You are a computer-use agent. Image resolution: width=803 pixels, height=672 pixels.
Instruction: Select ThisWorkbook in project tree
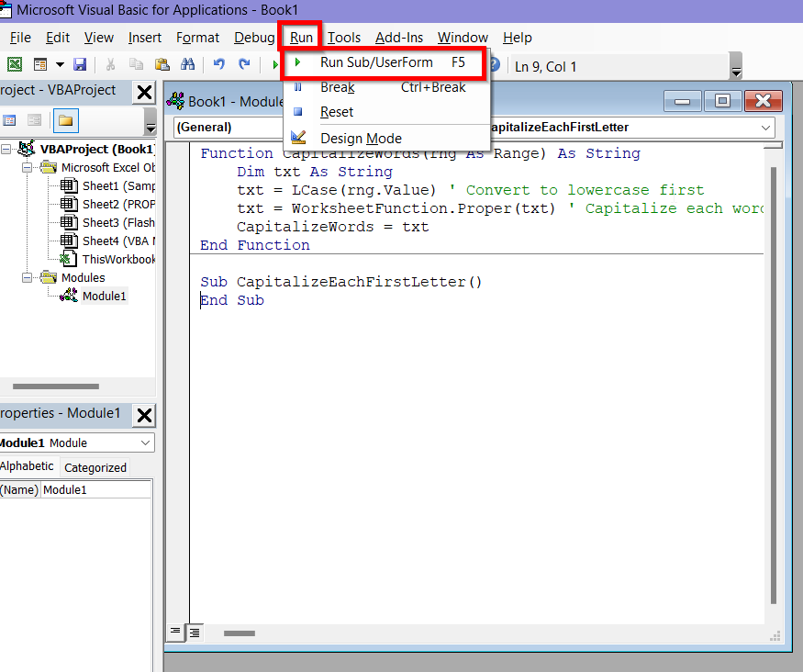[118, 259]
